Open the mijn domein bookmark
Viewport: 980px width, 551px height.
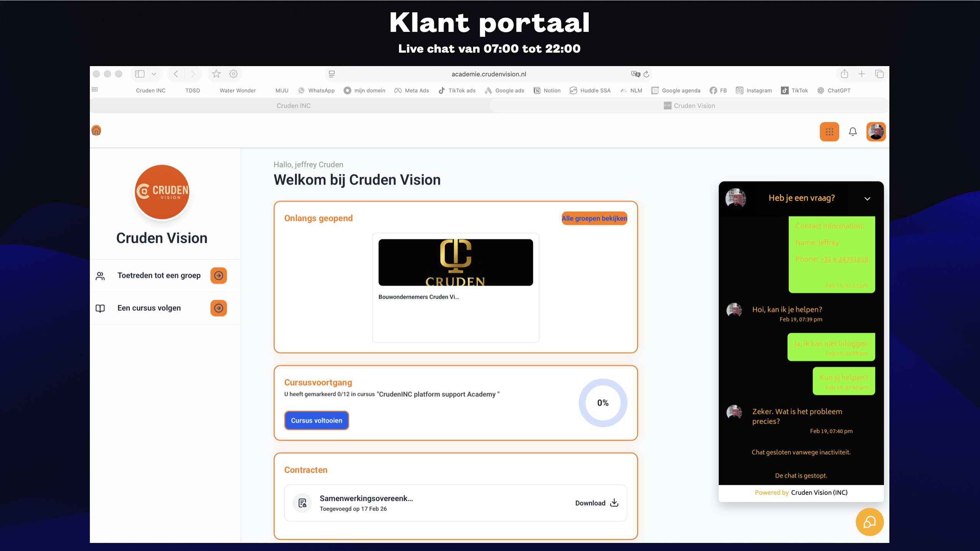[x=364, y=90]
